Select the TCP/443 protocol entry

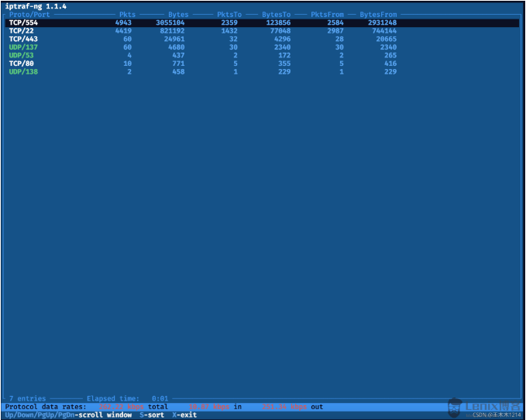coord(23,39)
